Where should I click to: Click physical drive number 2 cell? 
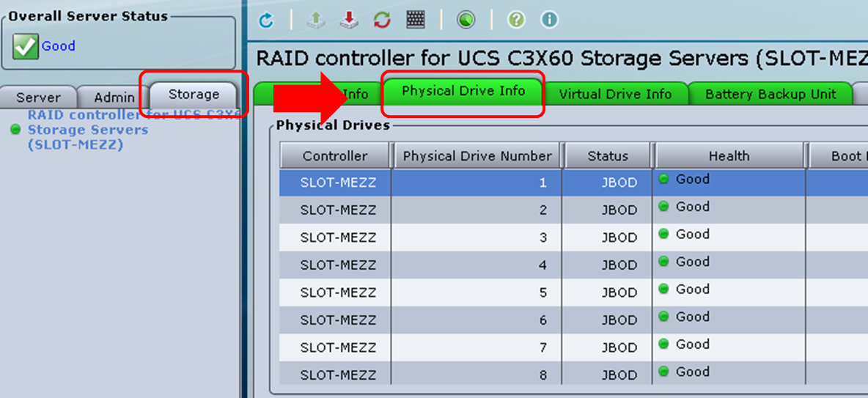(477, 210)
